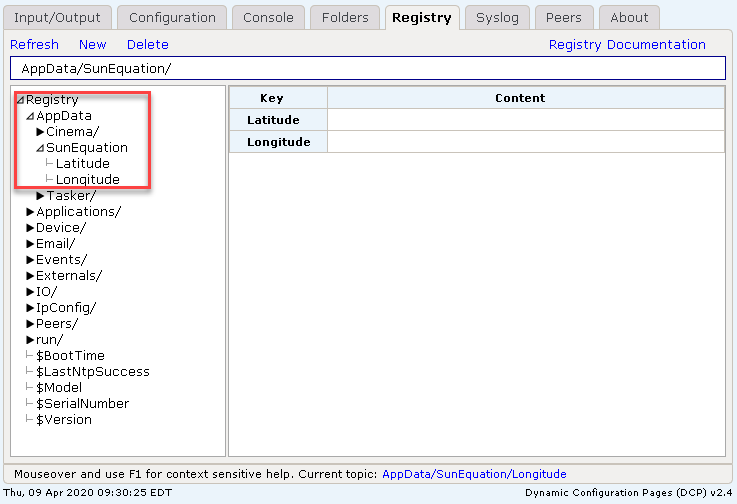737x504 pixels.
Task: Select the IpConfig/ tree label
Action: pos(66,307)
